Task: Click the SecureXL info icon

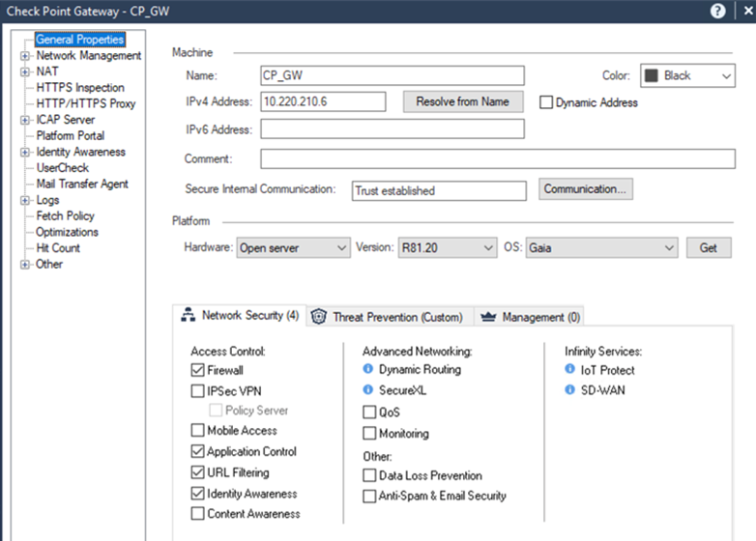Action: [368, 389]
